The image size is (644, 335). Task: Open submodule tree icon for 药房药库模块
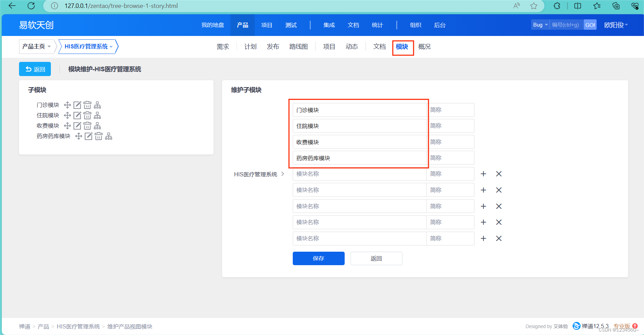109,136
